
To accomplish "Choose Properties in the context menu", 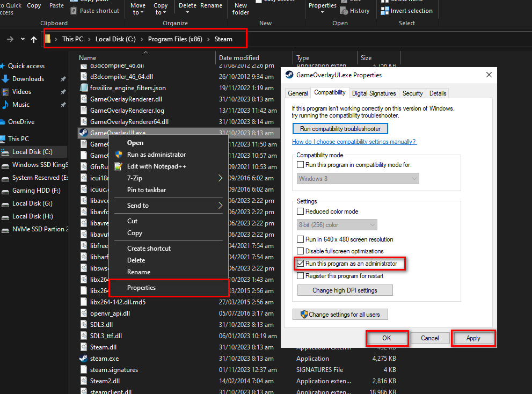I will tap(141, 288).
